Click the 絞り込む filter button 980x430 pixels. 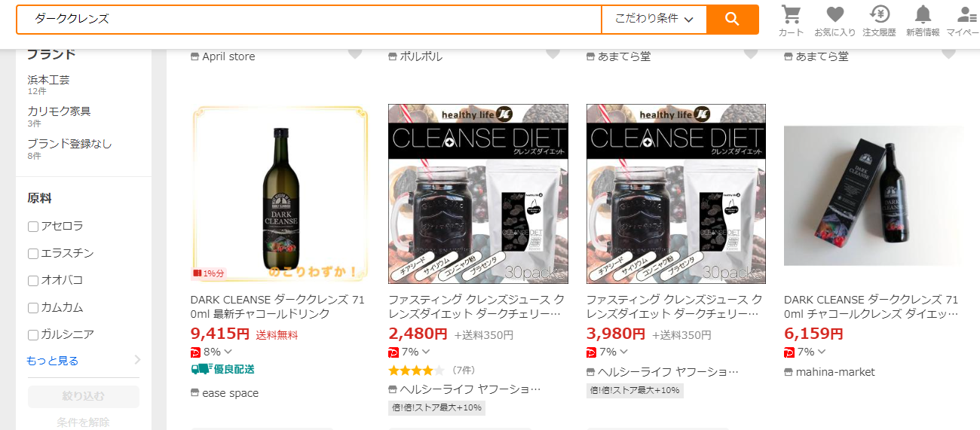[x=84, y=396]
